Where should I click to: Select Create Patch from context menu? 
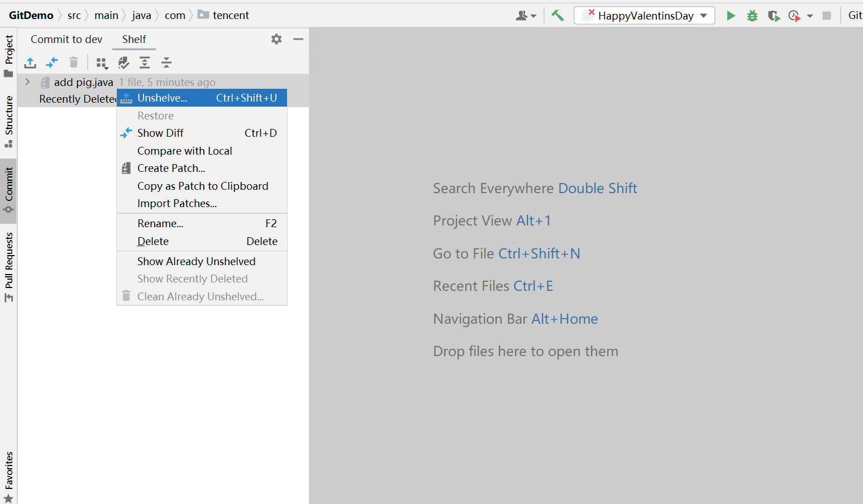point(170,168)
